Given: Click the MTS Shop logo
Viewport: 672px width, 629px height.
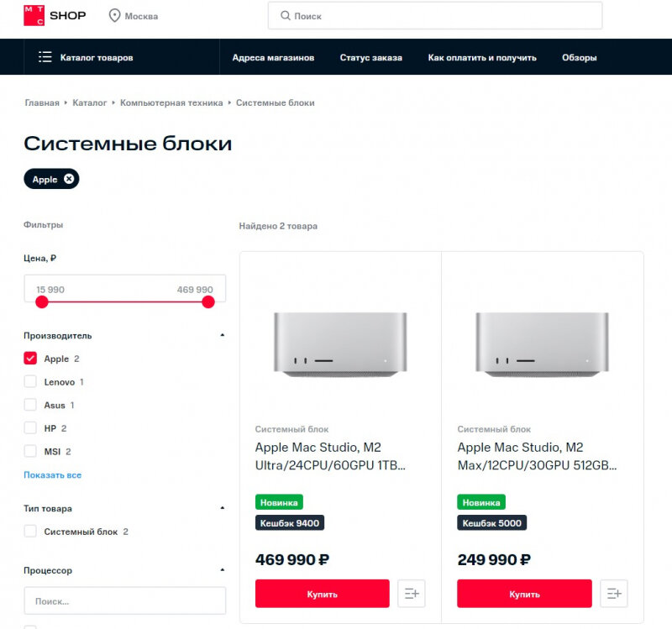Looking at the screenshot, I should 55,15.
